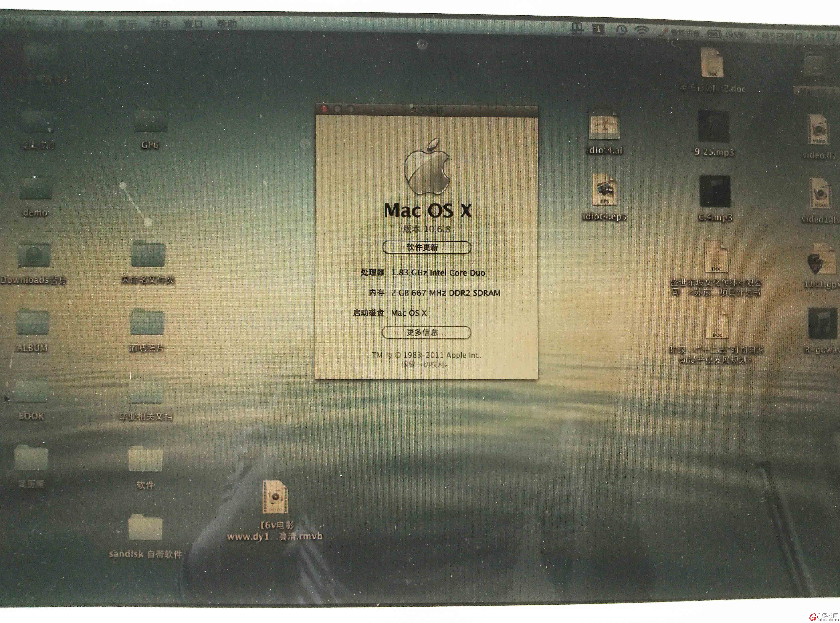Click the 1.83 GHz Intel Core Duo text

pos(438,272)
